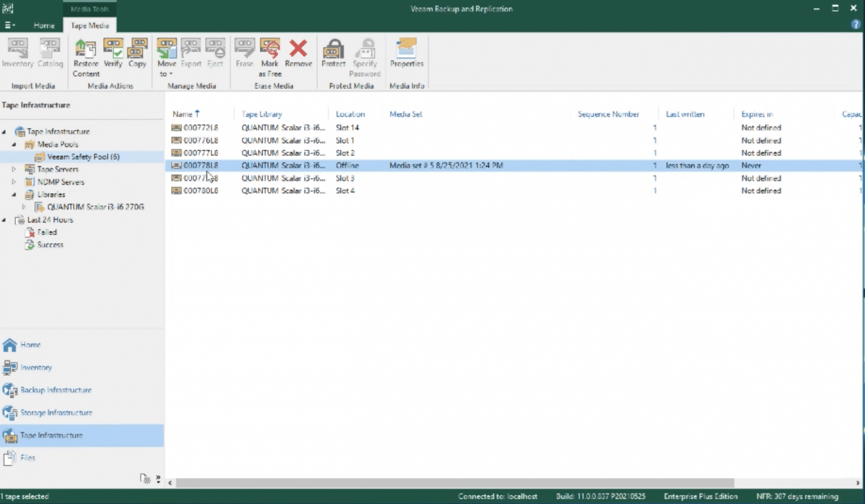
Task: Open the Files navigation view
Action: (x=82, y=458)
